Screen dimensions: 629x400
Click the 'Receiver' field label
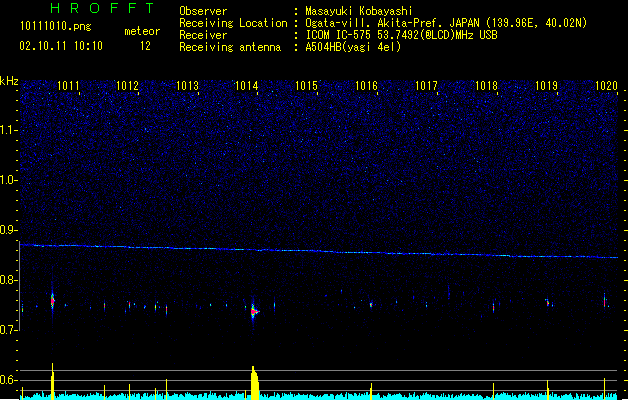(x=203, y=35)
